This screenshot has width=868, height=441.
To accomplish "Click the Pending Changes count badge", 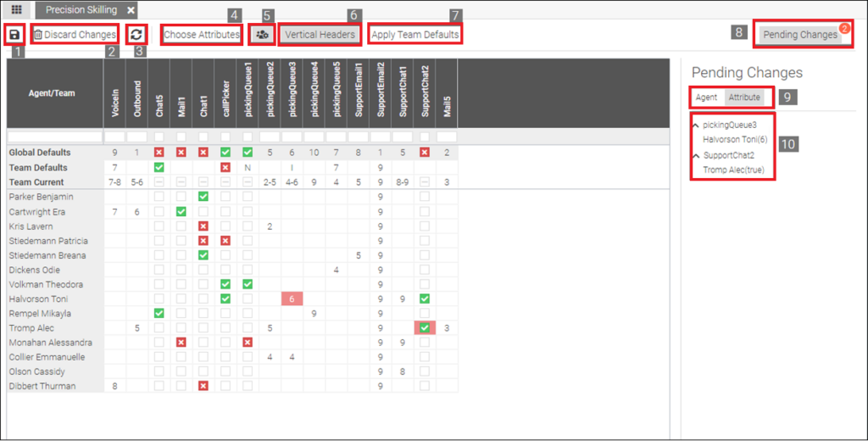I will [x=844, y=28].
